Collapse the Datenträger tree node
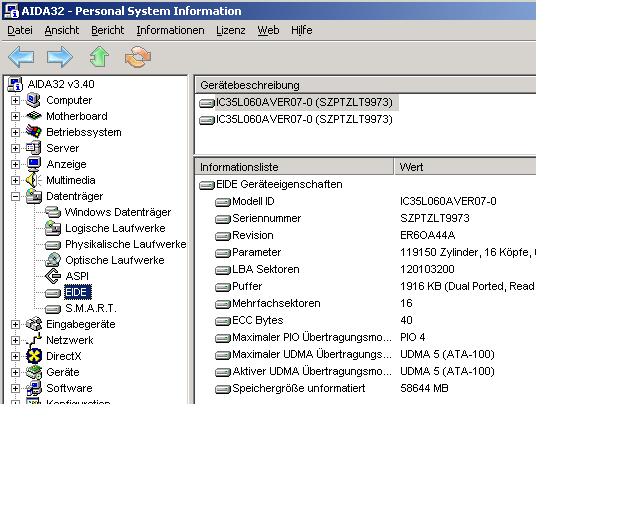The height and width of the screenshot is (512, 640). [15, 196]
